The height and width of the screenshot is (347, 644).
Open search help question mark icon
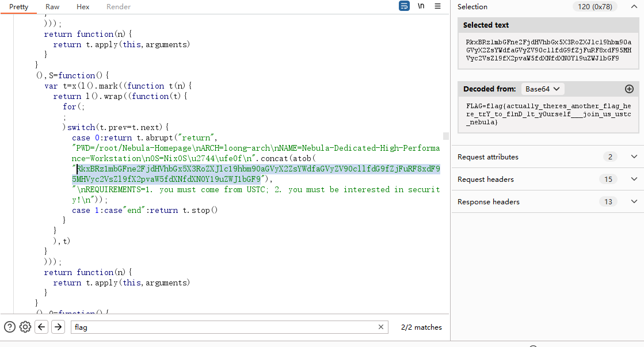tap(10, 327)
